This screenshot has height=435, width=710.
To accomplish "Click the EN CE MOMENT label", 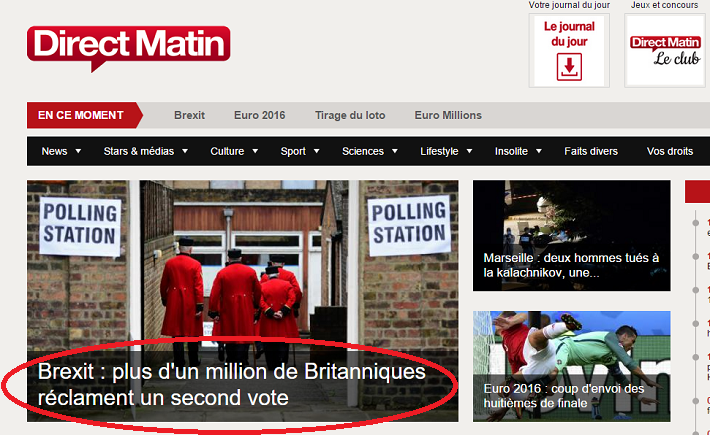I will pyautogui.click(x=81, y=115).
